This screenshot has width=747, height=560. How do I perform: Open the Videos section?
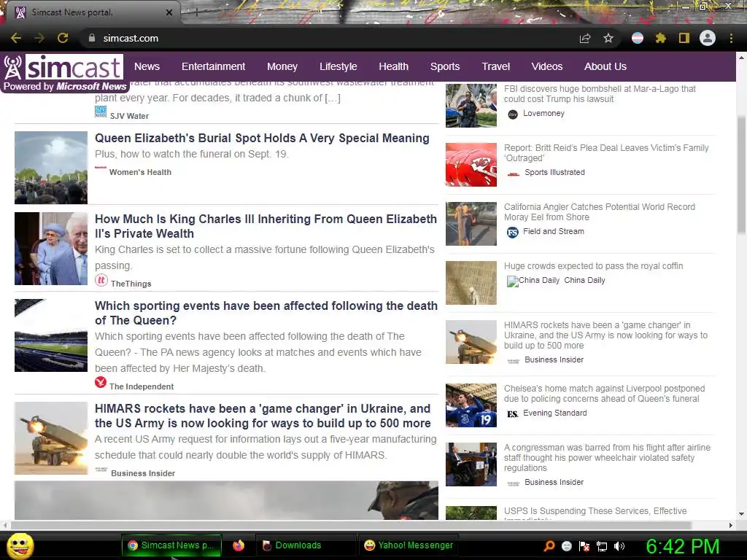pyautogui.click(x=547, y=66)
